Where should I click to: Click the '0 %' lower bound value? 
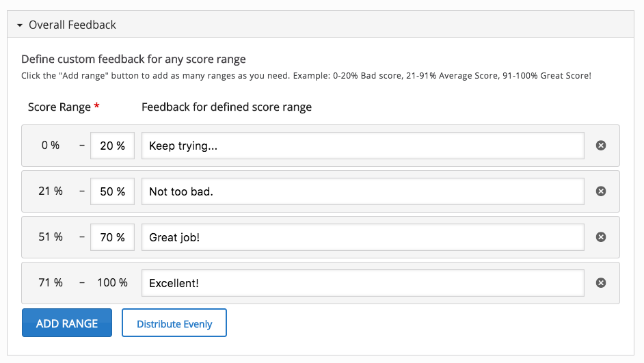51,146
